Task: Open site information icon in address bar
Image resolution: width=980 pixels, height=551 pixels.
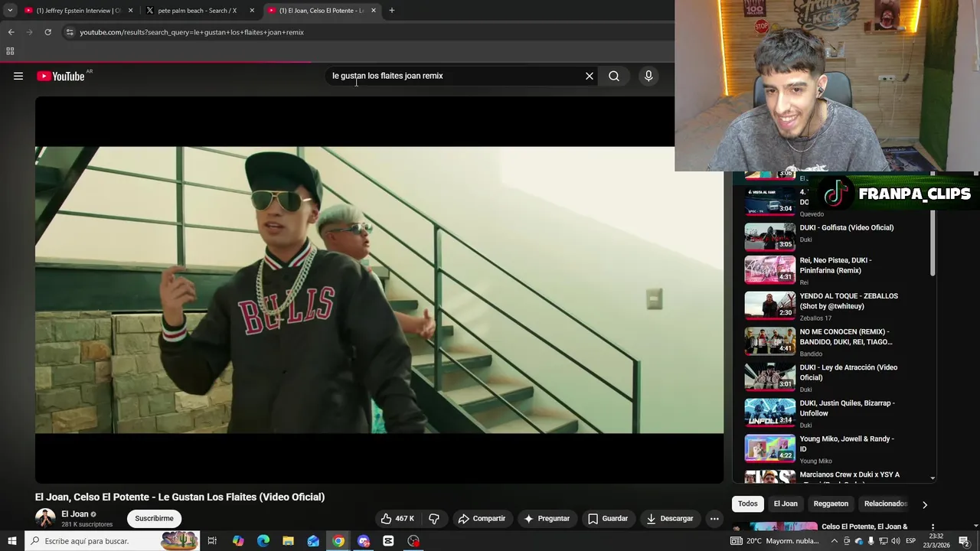Action: pos(70,32)
